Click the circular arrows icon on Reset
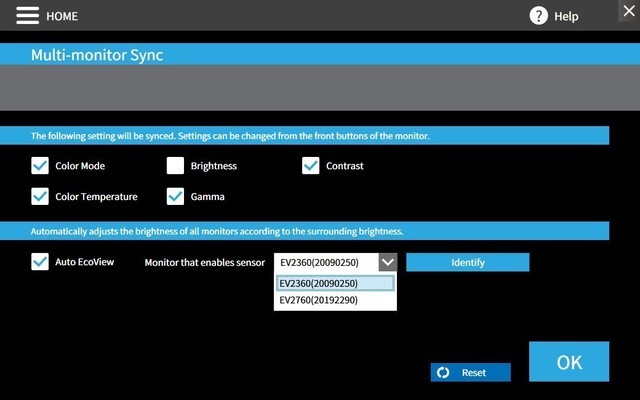The height and width of the screenshot is (400, 640). (444, 372)
